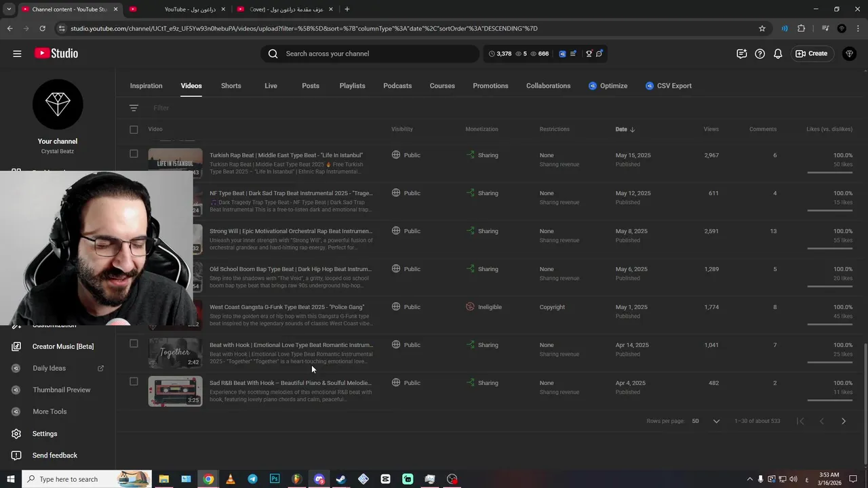Viewport: 868px width, 488px height.
Task: Select the Sad R&B Beat video checkbox
Action: [134, 382]
